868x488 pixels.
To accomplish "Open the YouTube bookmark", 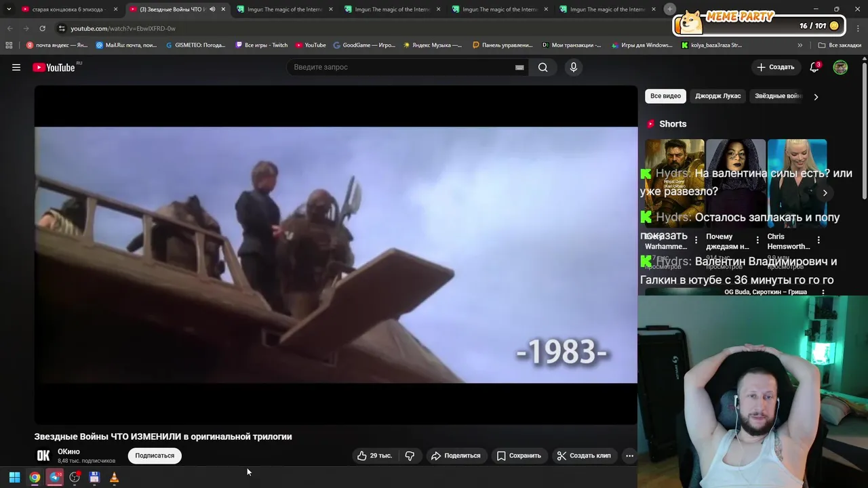I will [x=311, y=45].
